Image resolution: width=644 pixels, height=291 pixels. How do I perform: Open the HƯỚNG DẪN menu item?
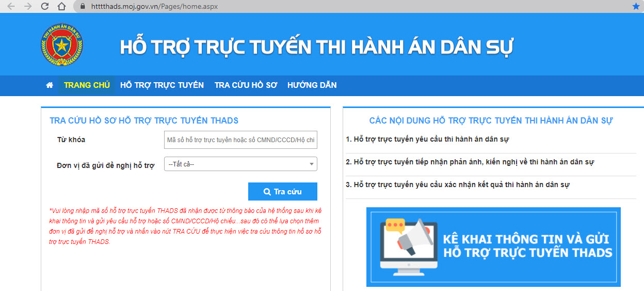click(312, 85)
